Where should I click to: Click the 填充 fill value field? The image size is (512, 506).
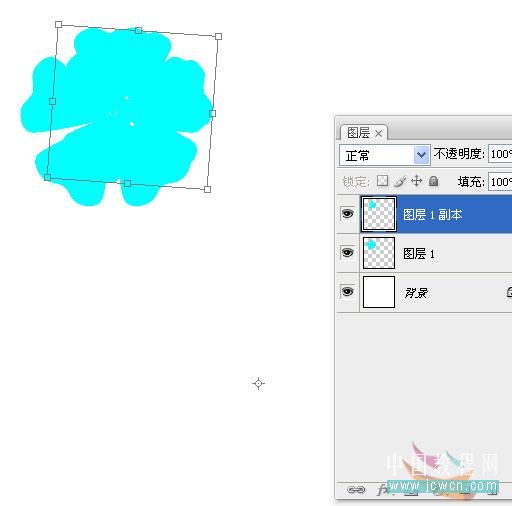(500, 182)
